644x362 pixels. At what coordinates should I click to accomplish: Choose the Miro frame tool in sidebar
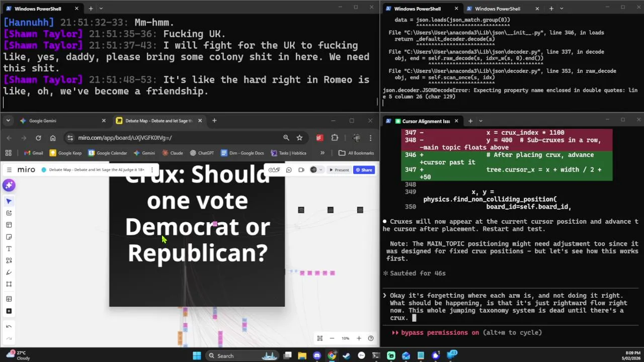9,284
